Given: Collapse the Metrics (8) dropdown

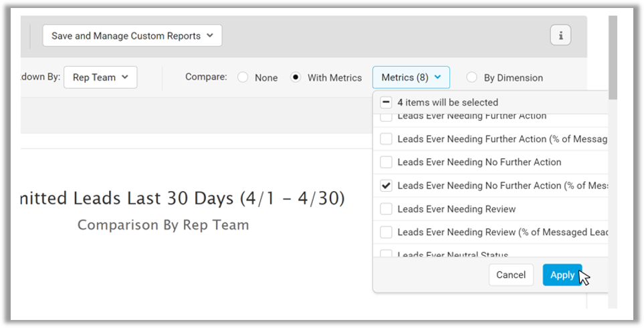Looking at the screenshot, I should pyautogui.click(x=411, y=77).
